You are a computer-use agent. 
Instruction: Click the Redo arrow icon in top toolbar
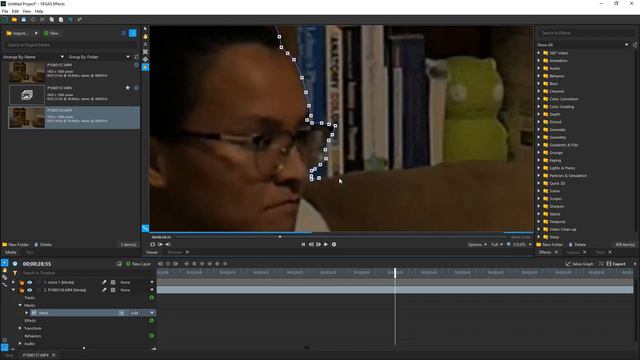pyautogui.click(x=80, y=20)
